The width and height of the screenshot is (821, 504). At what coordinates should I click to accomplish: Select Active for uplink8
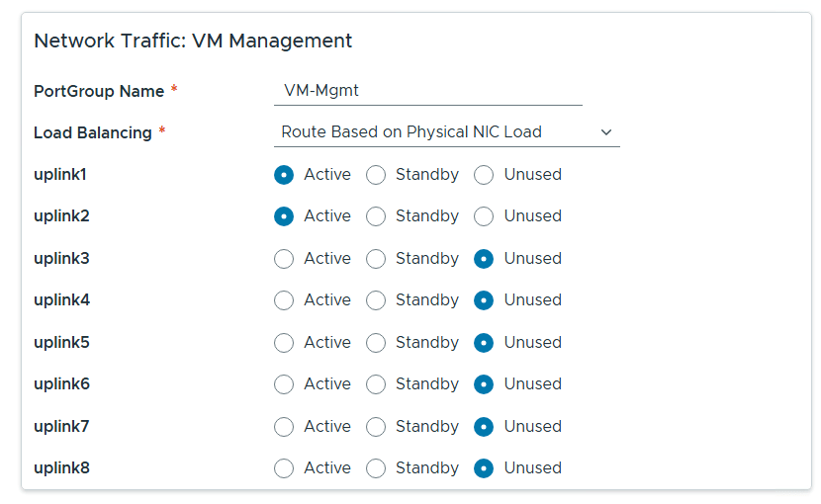coord(284,468)
